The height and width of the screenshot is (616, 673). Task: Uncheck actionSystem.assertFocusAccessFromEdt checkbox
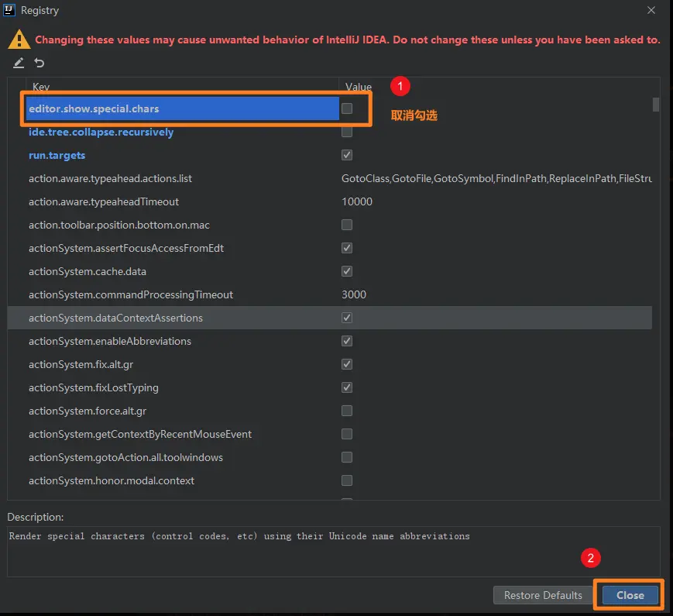[347, 248]
